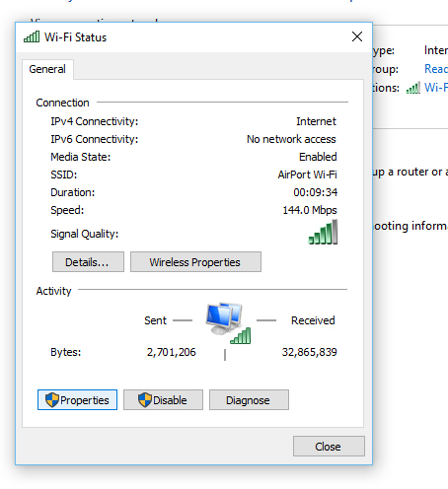Click the Signal Quality bars icon

pos(323,232)
